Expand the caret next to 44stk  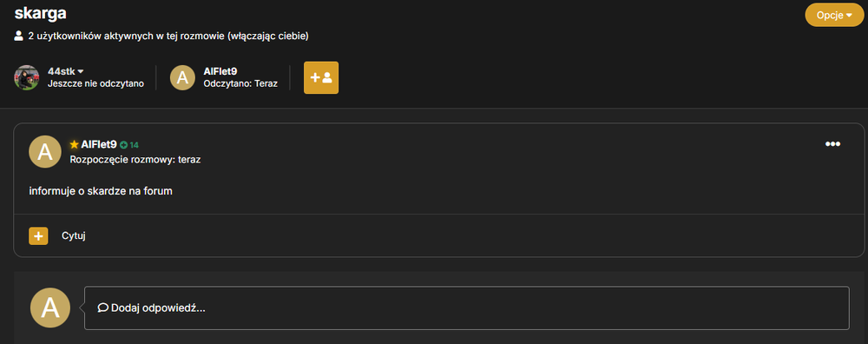tap(81, 71)
